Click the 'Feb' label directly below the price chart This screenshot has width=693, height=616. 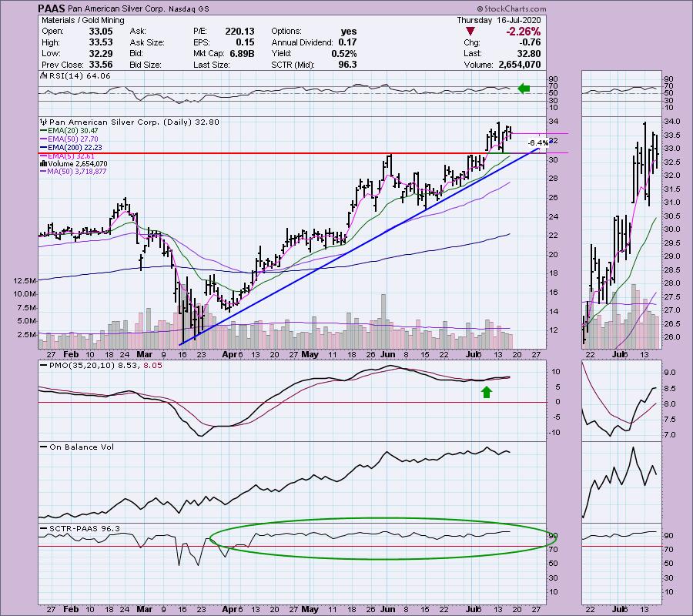point(71,354)
